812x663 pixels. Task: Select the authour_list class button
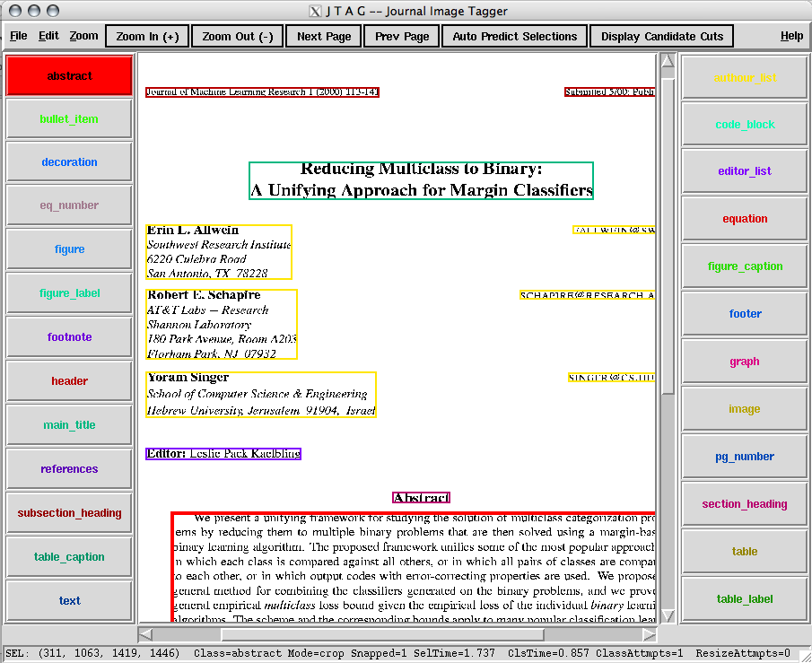click(745, 78)
